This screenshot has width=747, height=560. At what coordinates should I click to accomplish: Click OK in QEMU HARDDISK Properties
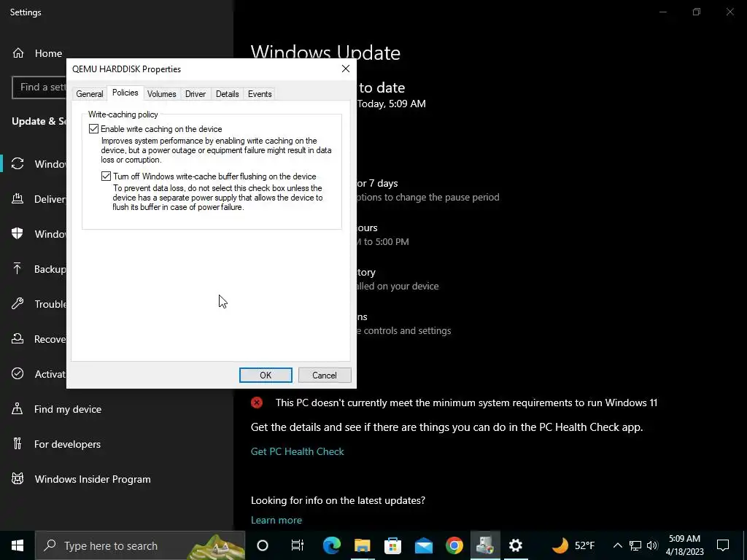tap(266, 376)
